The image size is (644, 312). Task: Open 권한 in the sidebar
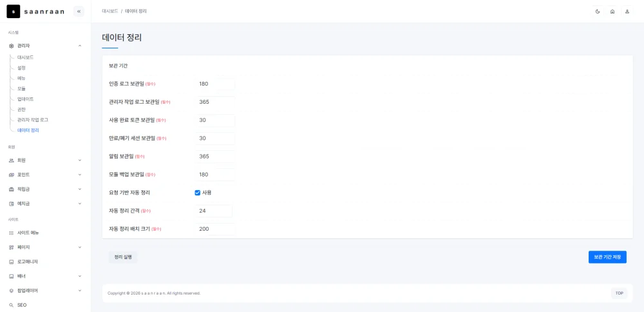pos(21,110)
